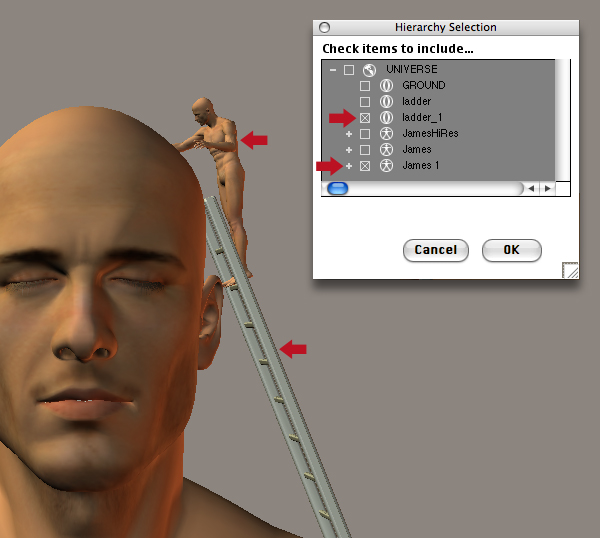Screen dimensions: 600x538
Task: Click the UNIVERSE globe icon
Action: click(369, 70)
